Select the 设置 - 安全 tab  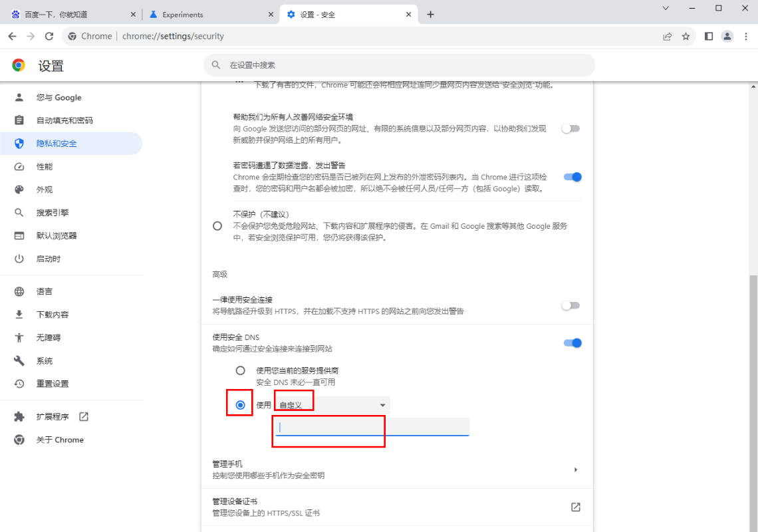click(349, 15)
